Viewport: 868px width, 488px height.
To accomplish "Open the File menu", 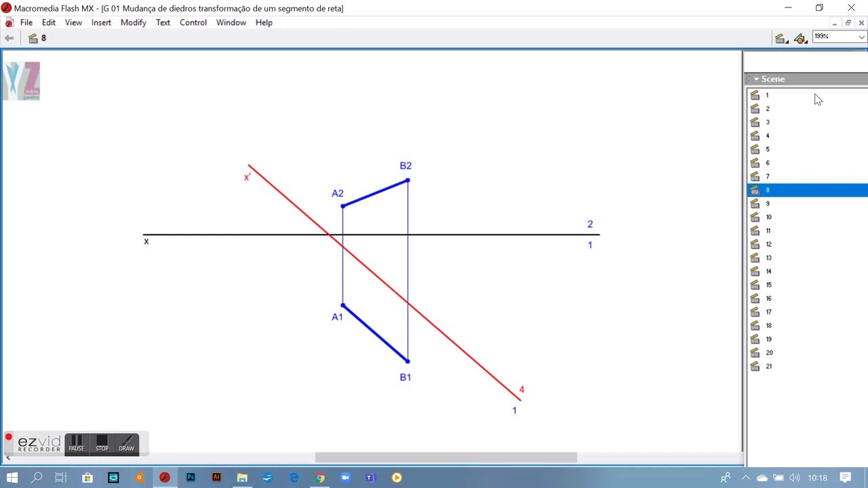I will coord(26,22).
